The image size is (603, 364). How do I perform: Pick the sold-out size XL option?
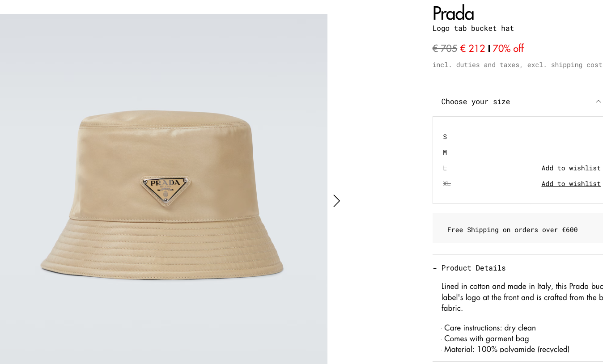447,184
